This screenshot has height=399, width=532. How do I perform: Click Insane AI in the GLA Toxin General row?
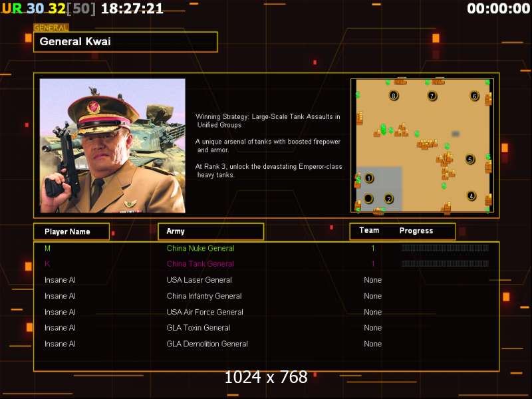[60, 328]
